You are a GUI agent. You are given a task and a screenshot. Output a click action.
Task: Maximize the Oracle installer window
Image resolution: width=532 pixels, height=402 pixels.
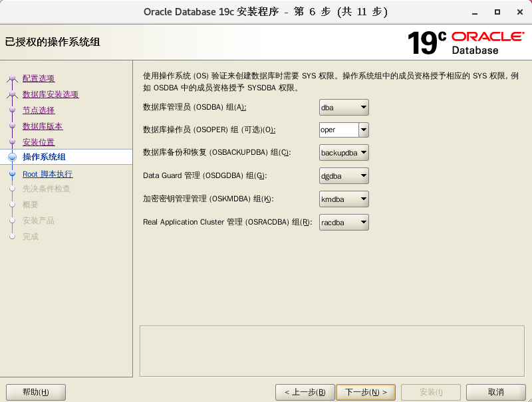(497, 12)
